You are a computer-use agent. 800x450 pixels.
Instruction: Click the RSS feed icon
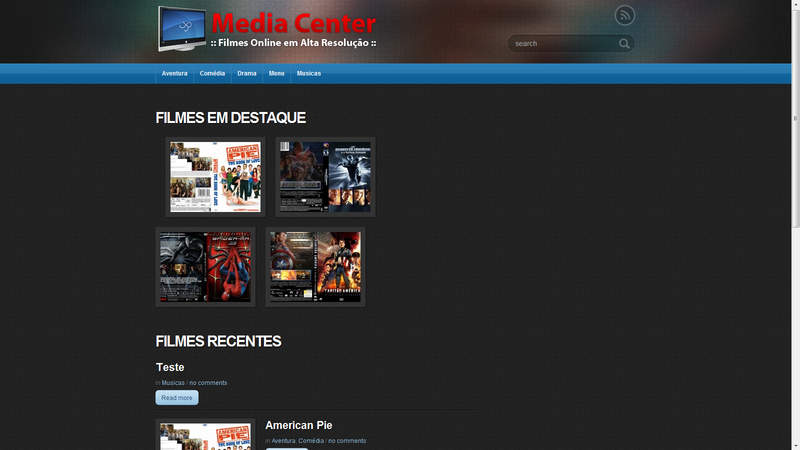coord(624,15)
